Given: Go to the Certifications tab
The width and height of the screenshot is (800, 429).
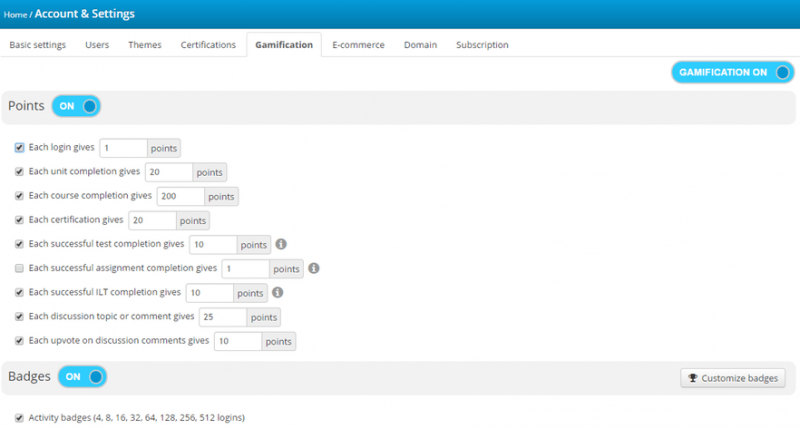Looking at the screenshot, I should [x=208, y=45].
